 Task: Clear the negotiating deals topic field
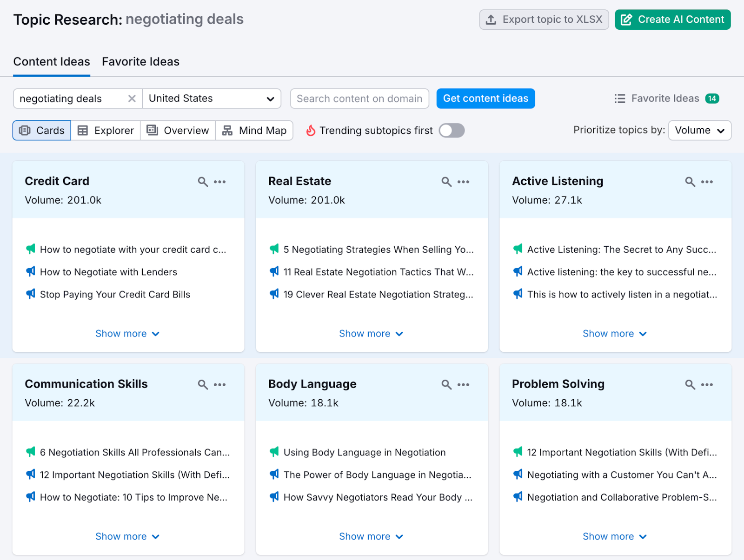132,99
